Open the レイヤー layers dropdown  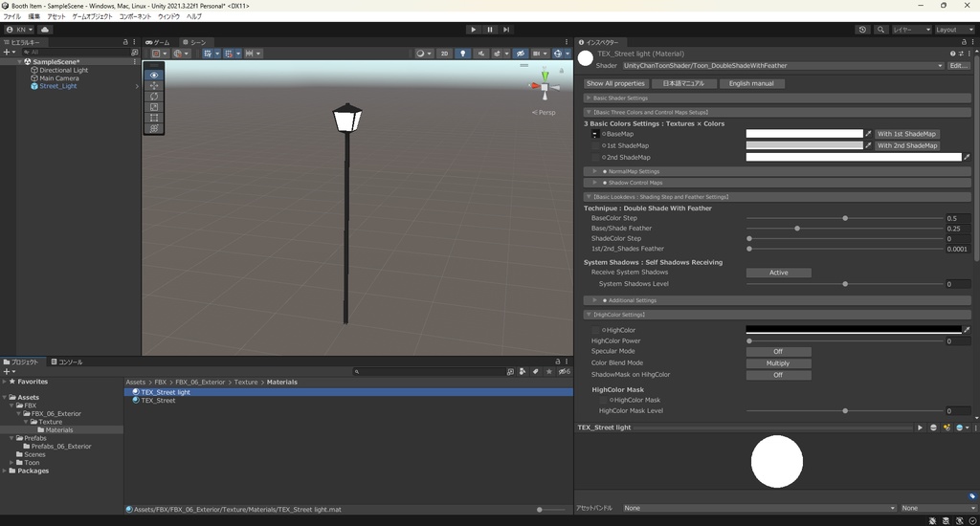tap(911, 30)
